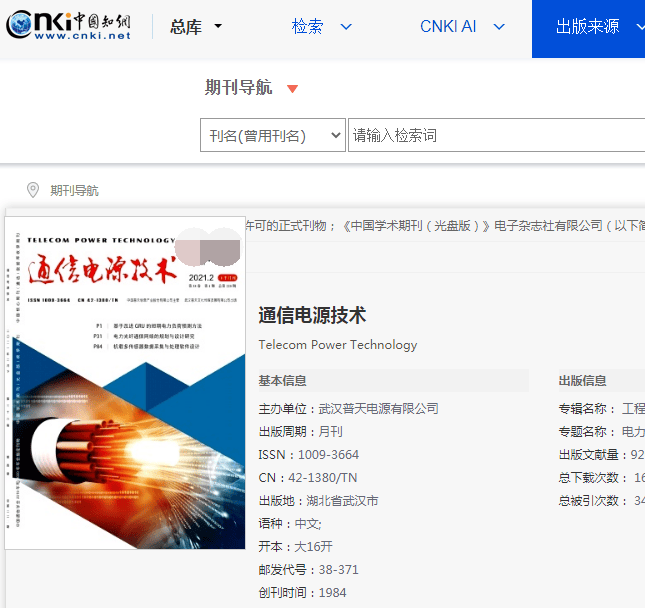Viewport: 645px width, 608px height.
Task: Open the 总库 database dropdown
Action: pos(196,27)
